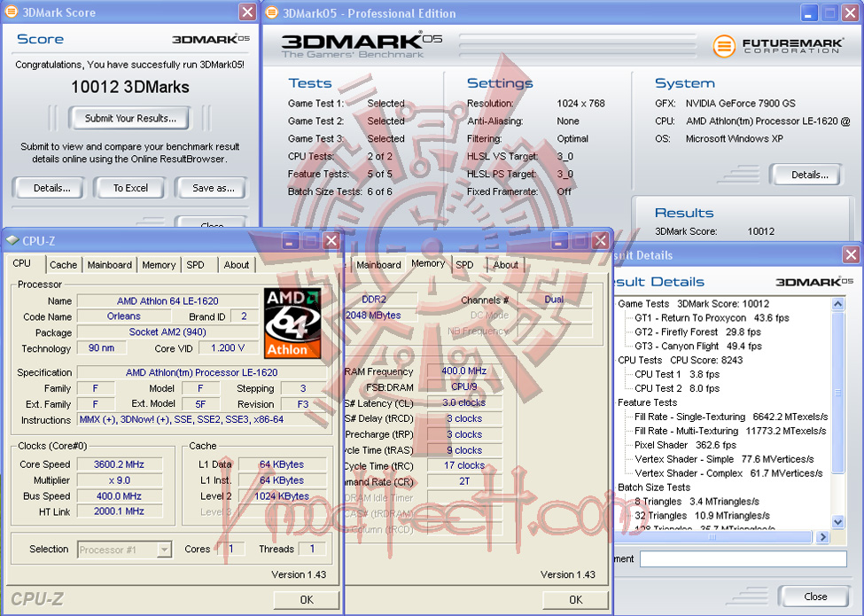Viewport: 864px width, 616px height.
Task: Click Submit Your Results button
Action: (x=130, y=118)
